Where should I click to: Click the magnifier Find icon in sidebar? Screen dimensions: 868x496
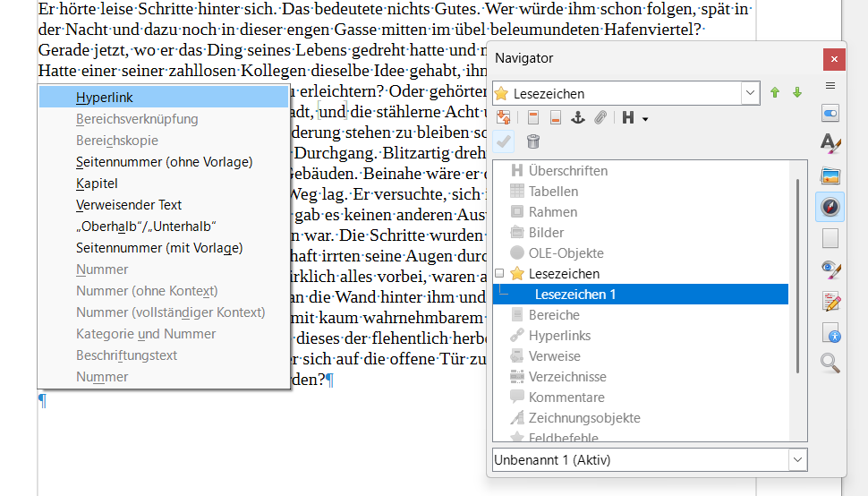(x=830, y=363)
